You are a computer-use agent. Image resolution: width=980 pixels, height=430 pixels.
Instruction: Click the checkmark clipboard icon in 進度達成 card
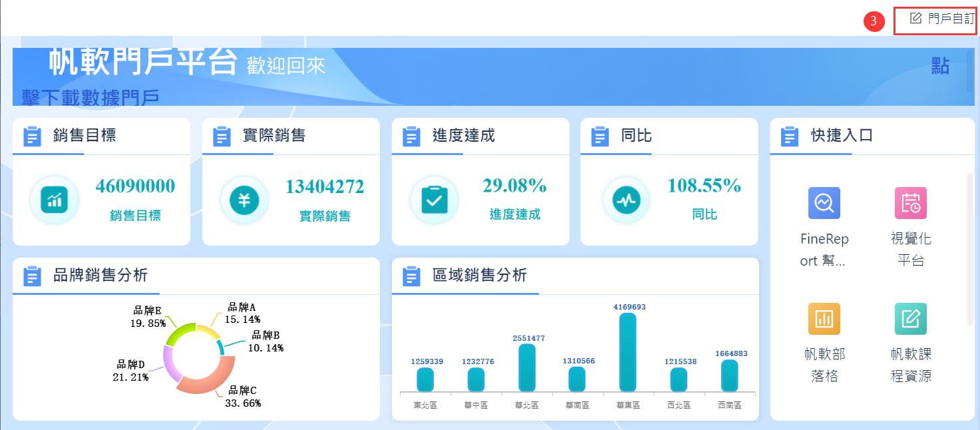pos(434,200)
